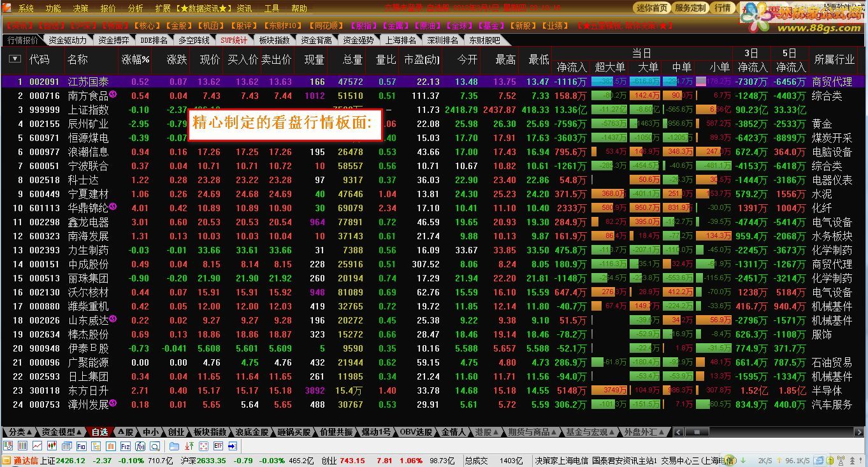Click purple badge icon beside 华鼎锦纶

pyautogui.click(x=113, y=207)
